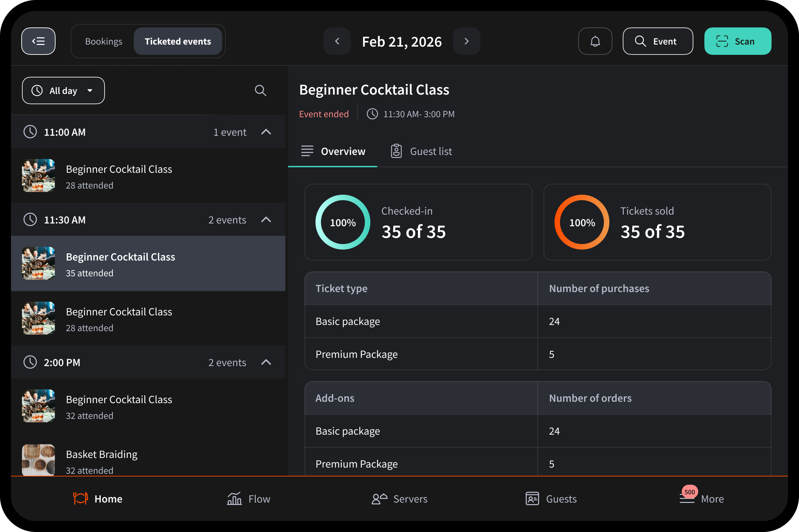Open Guests via the badge icon
Screen dimensions: 799x532
[532, 499]
